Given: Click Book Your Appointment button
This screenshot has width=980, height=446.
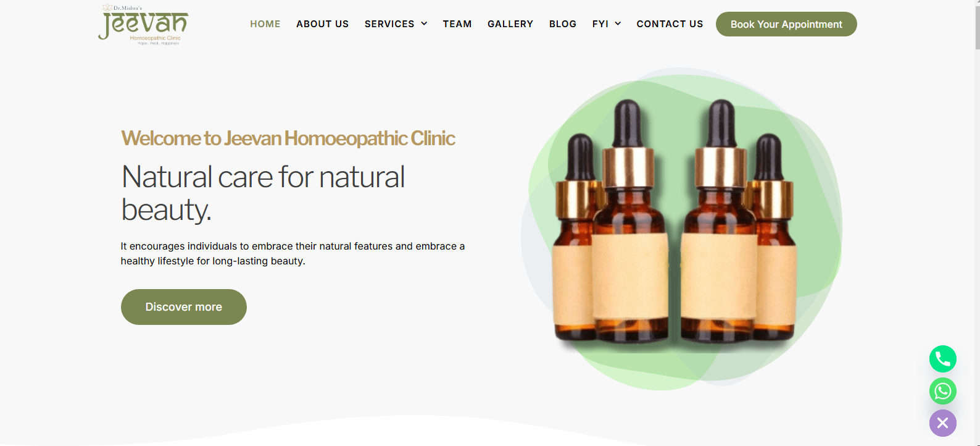Looking at the screenshot, I should 786,24.
